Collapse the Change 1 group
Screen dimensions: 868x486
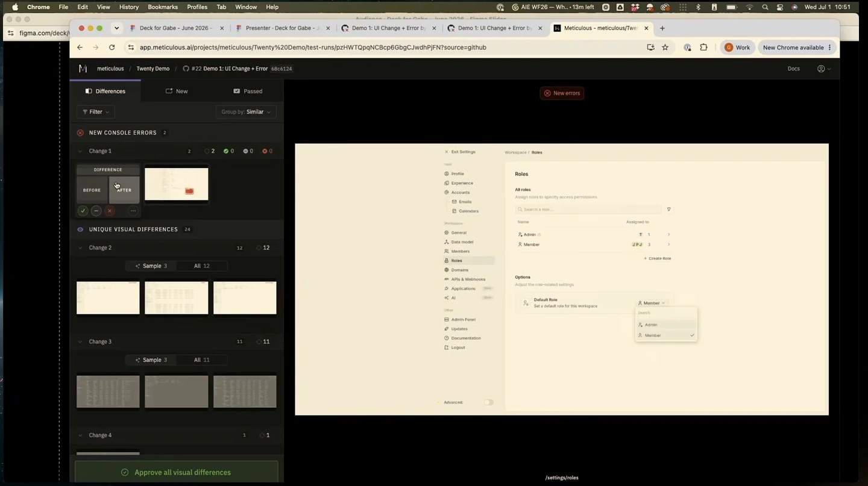pos(80,151)
